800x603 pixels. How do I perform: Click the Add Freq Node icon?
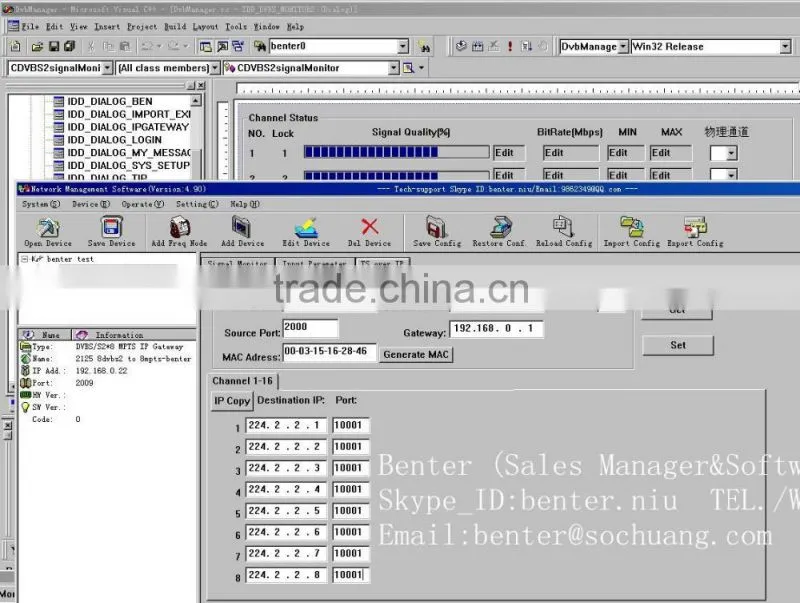(x=180, y=227)
